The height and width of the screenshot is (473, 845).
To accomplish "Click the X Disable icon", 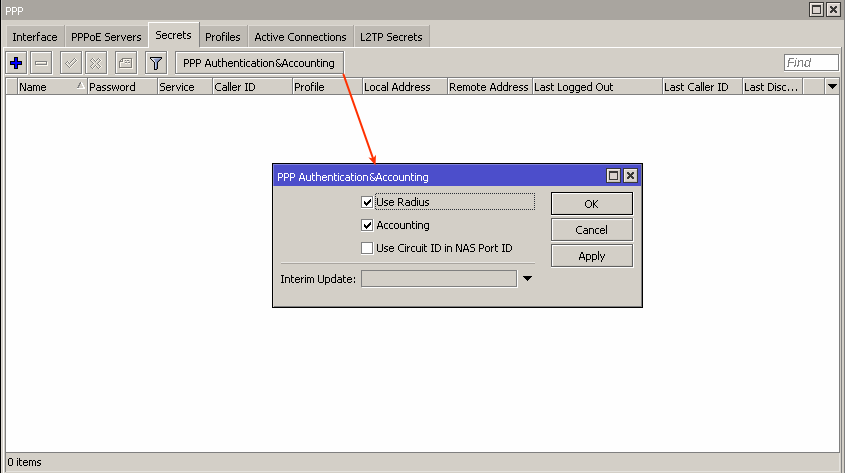I will click(95, 63).
